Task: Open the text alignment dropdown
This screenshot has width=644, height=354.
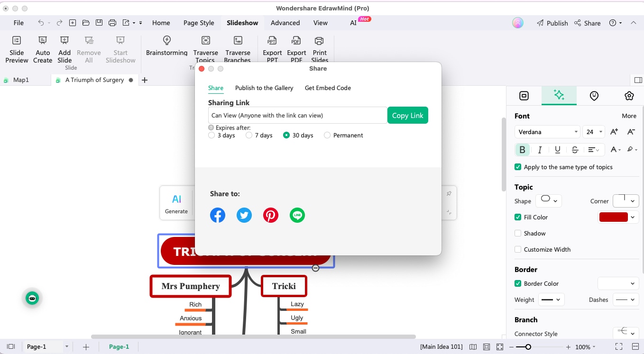Action: [594, 150]
